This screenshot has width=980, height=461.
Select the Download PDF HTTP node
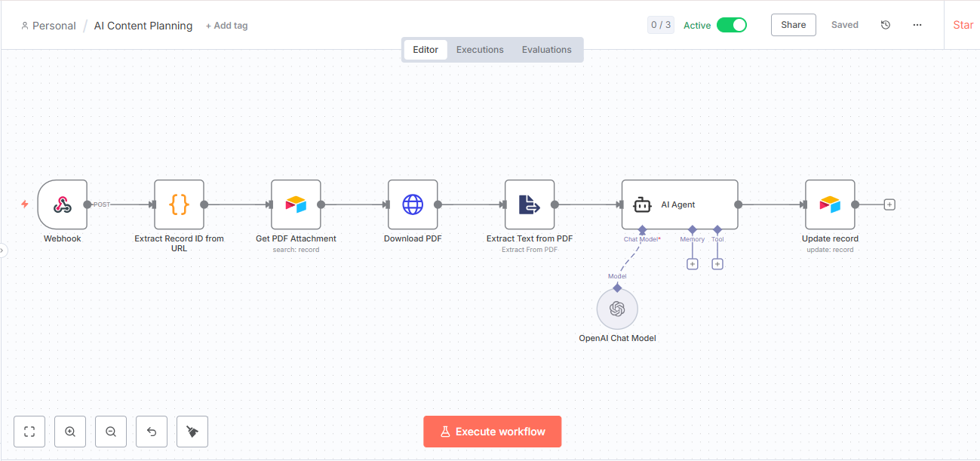click(413, 204)
